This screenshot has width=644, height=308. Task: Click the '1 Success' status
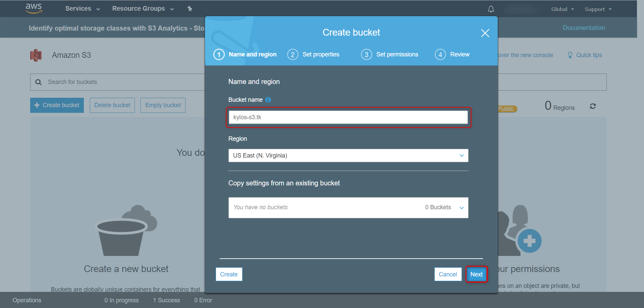(x=167, y=300)
